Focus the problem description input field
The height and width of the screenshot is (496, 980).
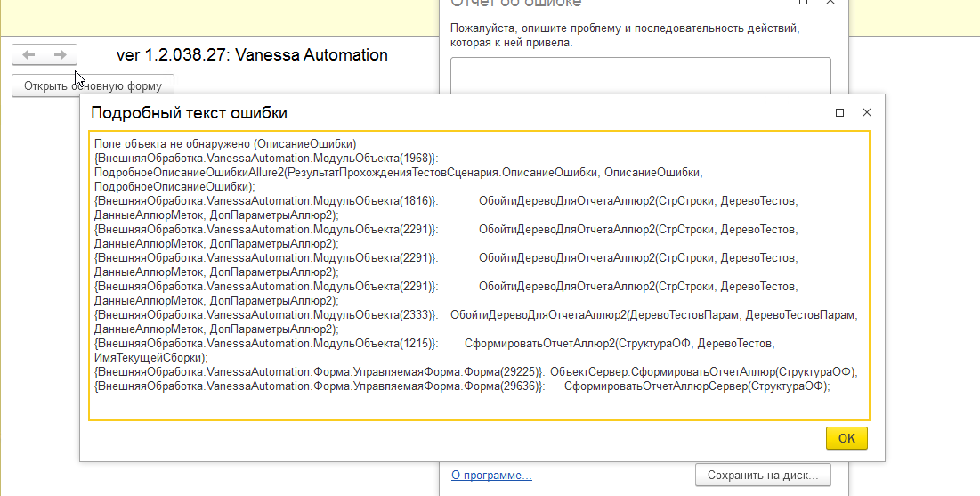point(641,76)
